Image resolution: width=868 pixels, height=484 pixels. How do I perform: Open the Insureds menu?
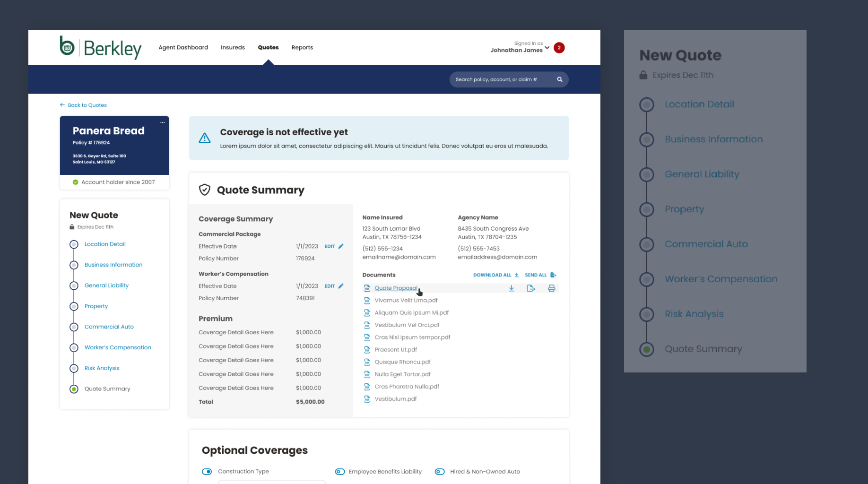pyautogui.click(x=233, y=47)
